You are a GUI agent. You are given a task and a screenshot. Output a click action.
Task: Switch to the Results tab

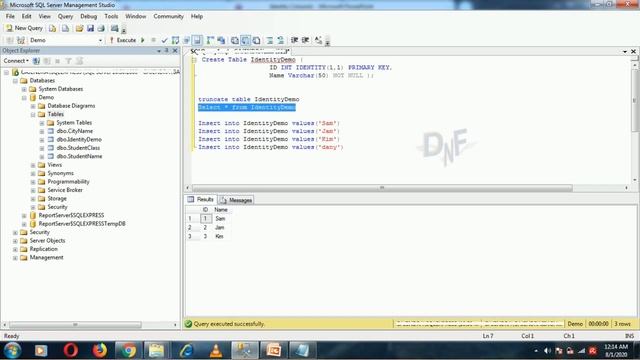point(200,200)
